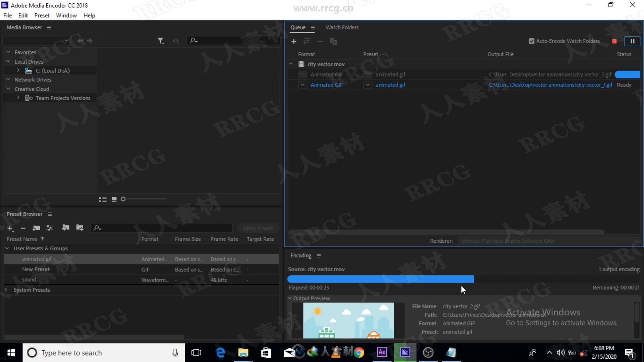Switch Media Browser to list view
The image size is (644, 362).
103,199
